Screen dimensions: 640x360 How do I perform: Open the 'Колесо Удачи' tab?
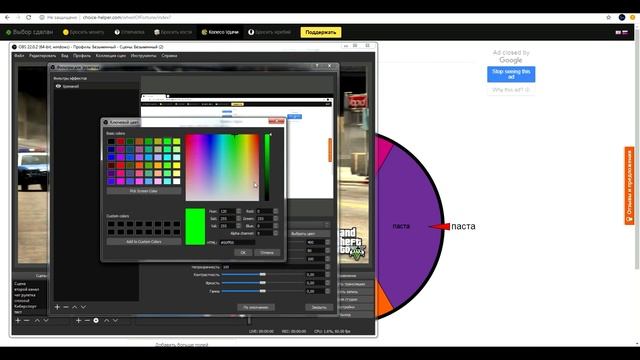coord(220,32)
